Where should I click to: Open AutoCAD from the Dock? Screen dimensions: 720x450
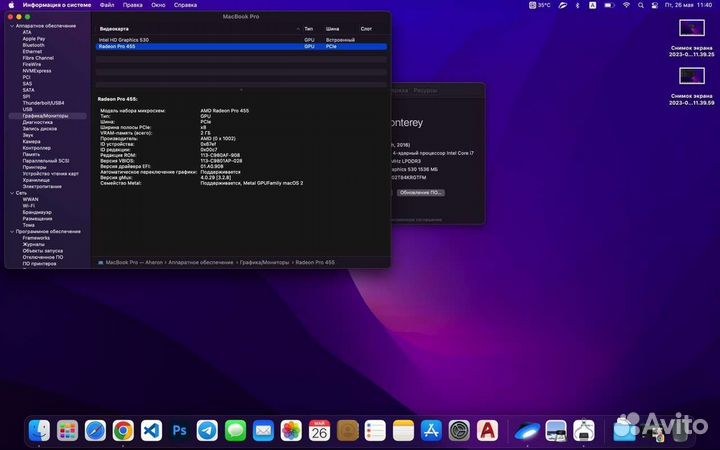488,431
